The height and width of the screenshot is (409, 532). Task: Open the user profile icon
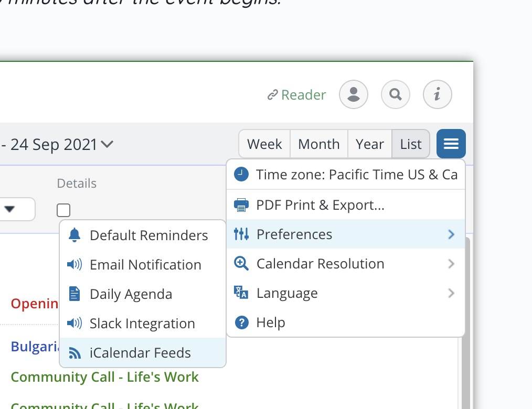[354, 94]
